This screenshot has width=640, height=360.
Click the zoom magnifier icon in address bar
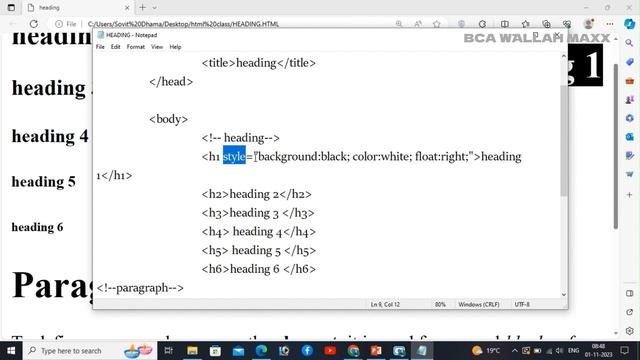click(x=399, y=24)
